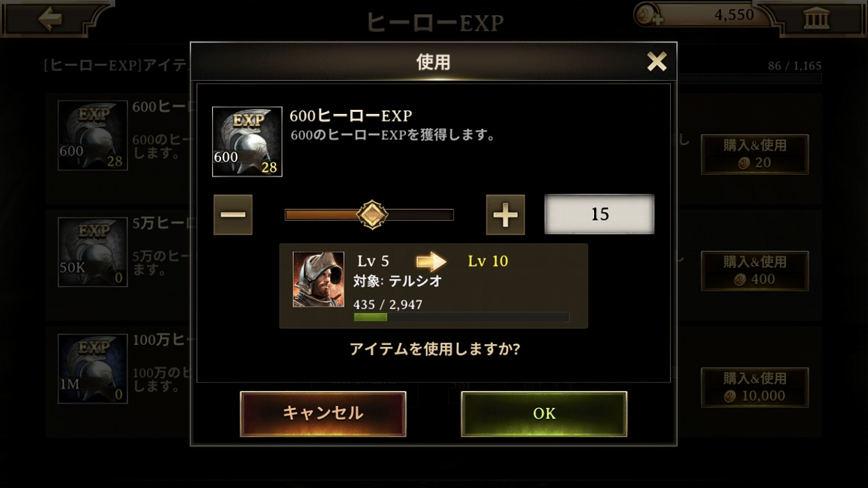Buy and use 1M EXP for 10,000 gold
Screen dimensions: 868x488
pos(755,388)
